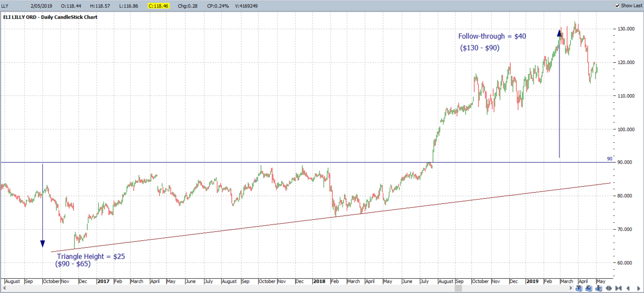644x293 pixels.
Task: Click the 2018 year label on time axis
Action: click(319, 281)
